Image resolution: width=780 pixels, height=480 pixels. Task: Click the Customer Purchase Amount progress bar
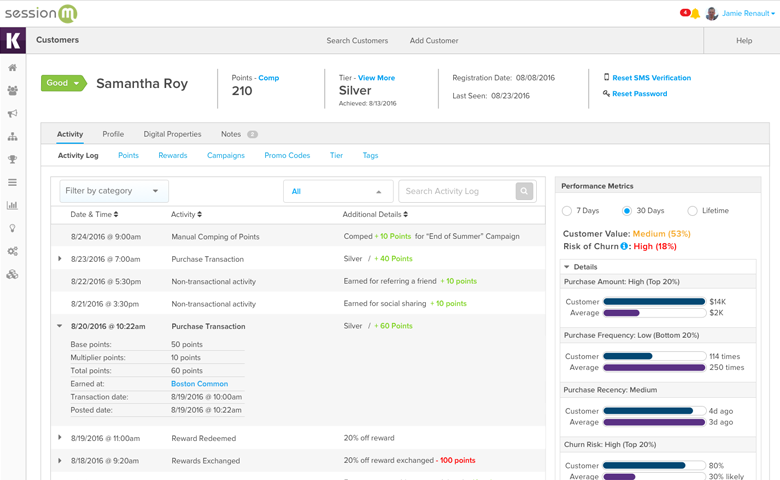click(x=654, y=301)
